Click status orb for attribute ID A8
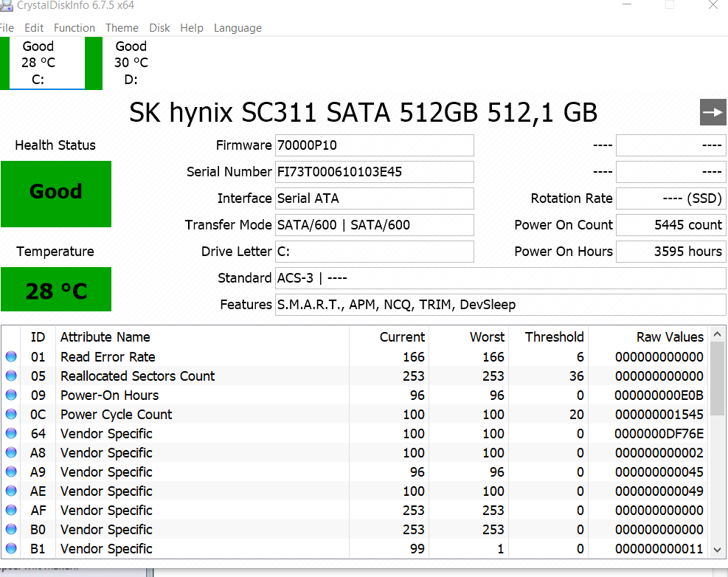728x577 pixels. coord(11,452)
